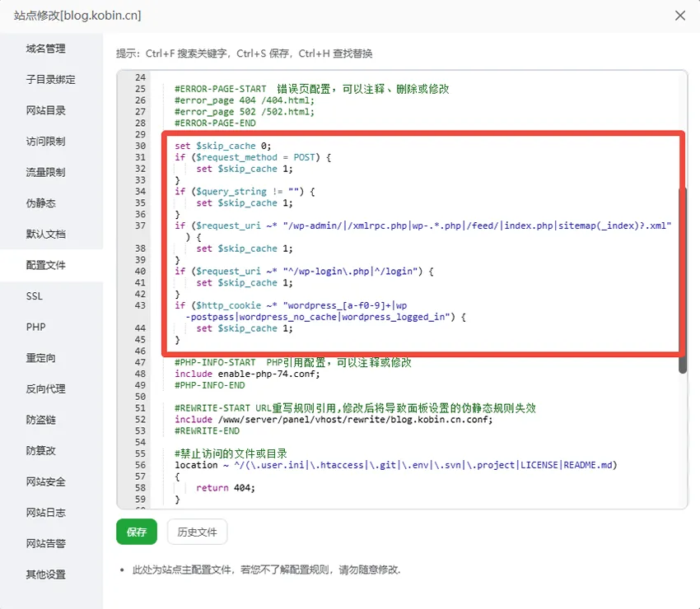Open the 防盗链 hotlink protection settings
The height and width of the screenshot is (609, 700).
tap(42, 420)
